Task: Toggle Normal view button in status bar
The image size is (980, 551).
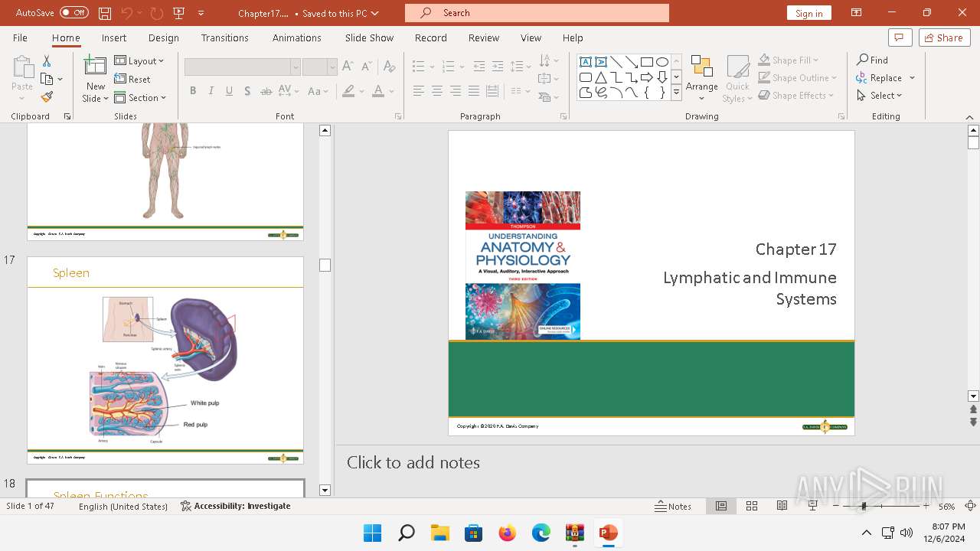Action: pos(721,506)
